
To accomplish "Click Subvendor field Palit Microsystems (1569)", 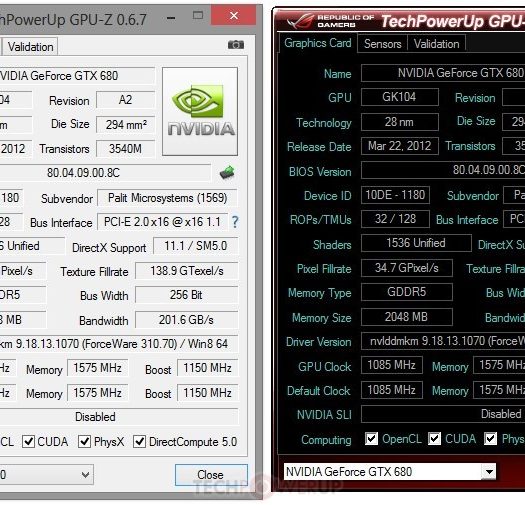I will pyautogui.click(x=167, y=198).
